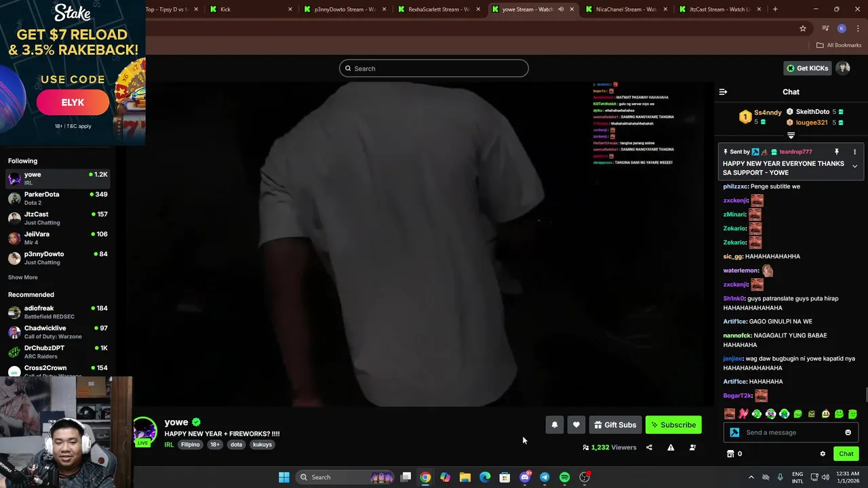
Task: Open Chadwicklive recommended channel
Action: [x=58, y=332]
